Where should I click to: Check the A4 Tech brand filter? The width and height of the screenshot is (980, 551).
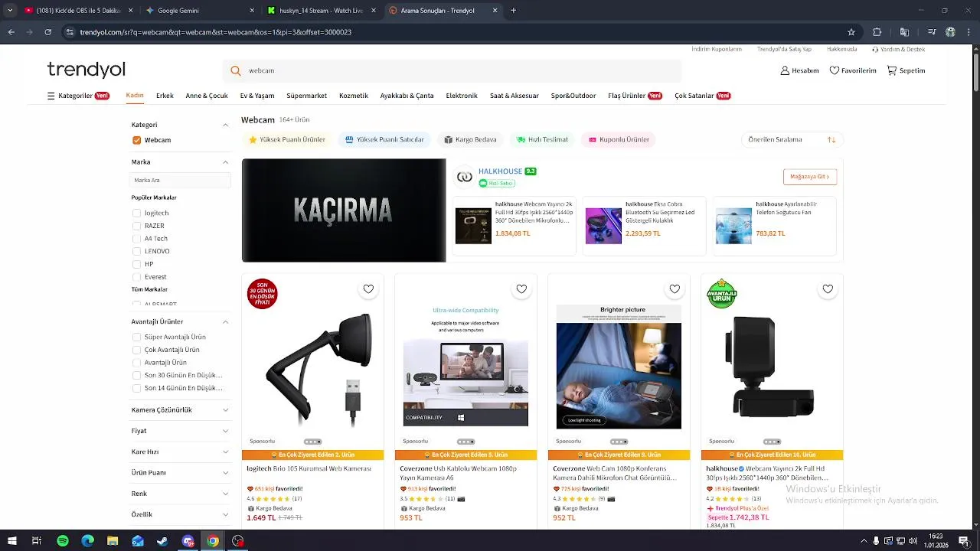pos(136,239)
